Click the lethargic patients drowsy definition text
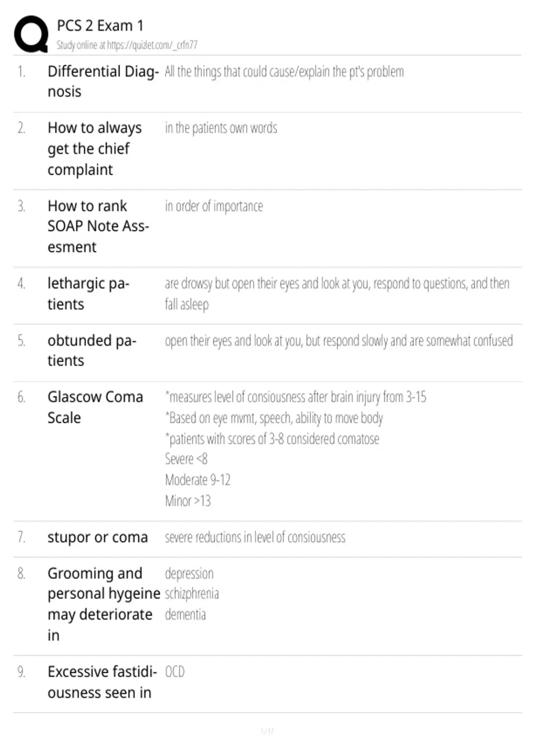 tap(337, 294)
